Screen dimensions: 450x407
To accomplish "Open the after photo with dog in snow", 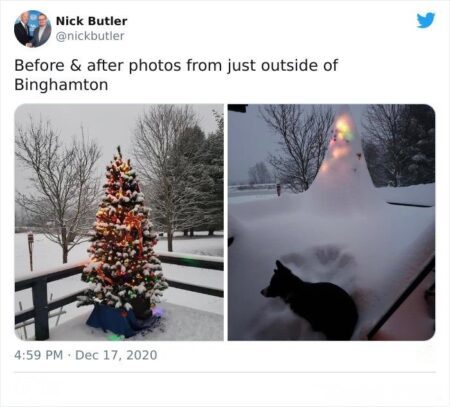I will click(x=331, y=222).
